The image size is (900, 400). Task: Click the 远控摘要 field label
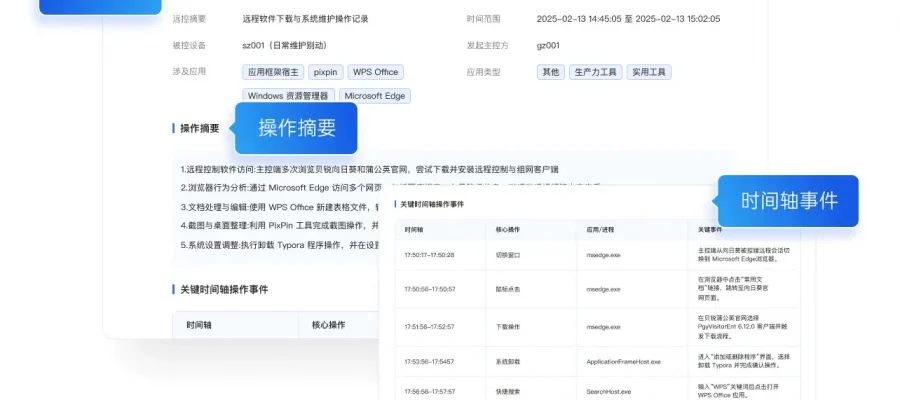pyautogui.click(x=189, y=19)
